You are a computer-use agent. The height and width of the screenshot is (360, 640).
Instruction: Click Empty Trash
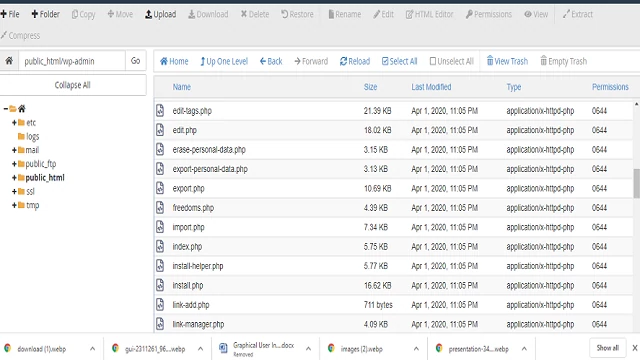click(564, 61)
